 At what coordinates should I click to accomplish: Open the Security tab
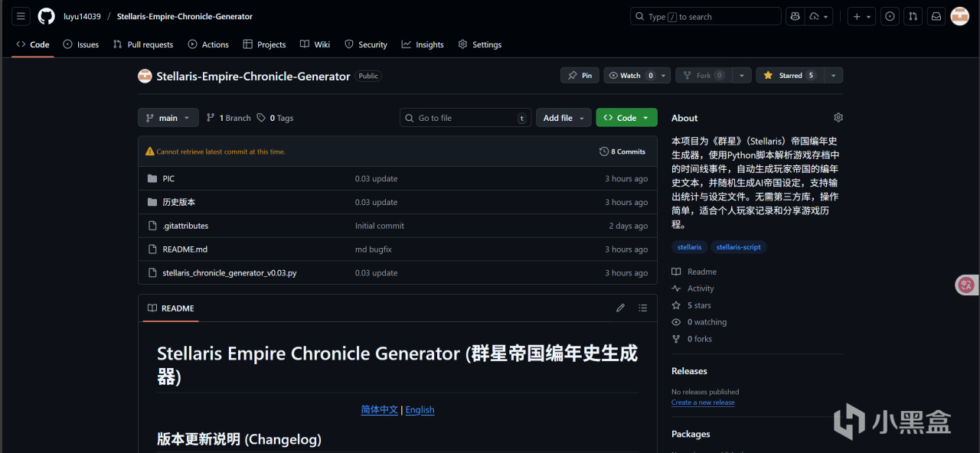(366, 44)
